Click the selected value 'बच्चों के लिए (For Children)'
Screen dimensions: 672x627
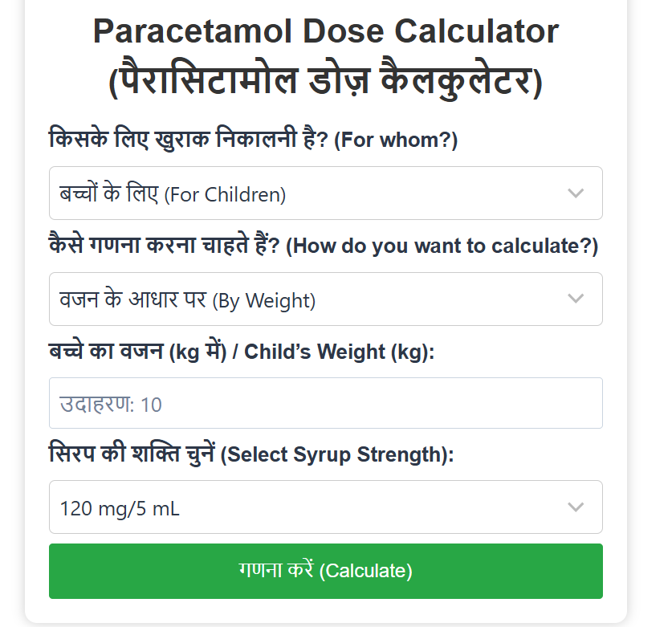[173, 194]
